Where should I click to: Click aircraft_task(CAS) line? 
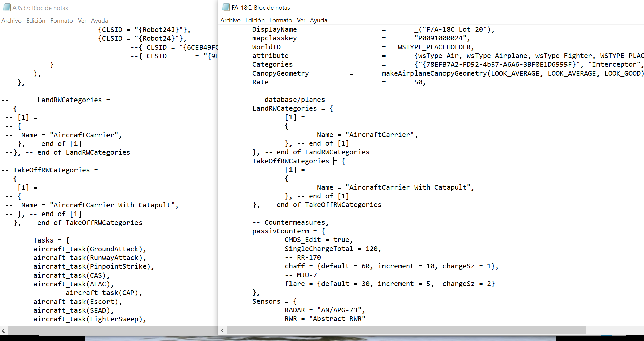coord(71,275)
